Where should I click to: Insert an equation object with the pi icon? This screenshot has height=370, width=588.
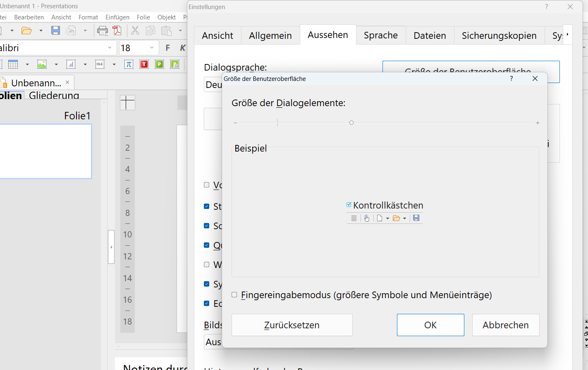pos(129,64)
